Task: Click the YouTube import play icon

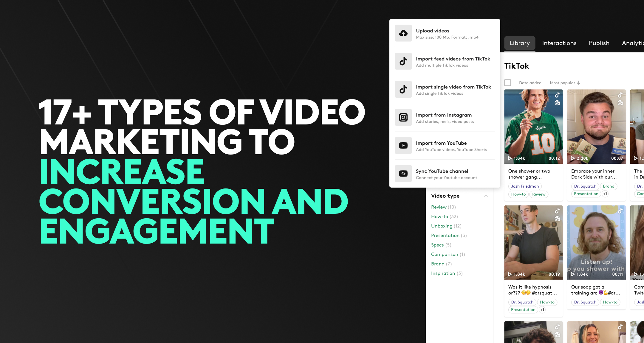Action: (x=403, y=145)
